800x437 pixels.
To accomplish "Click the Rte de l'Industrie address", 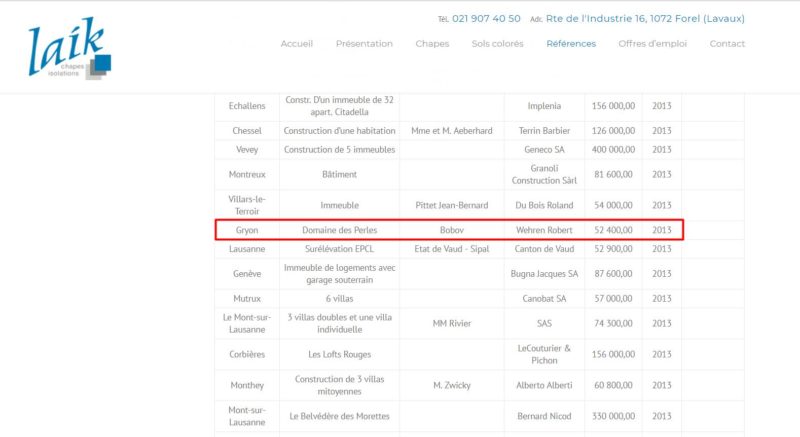I will pyautogui.click(x=650, y=18).
